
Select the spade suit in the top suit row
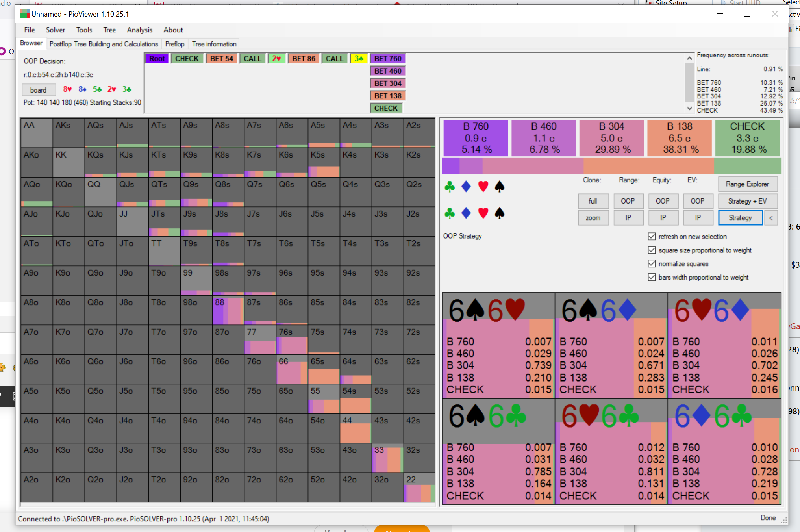click(x=500, y=186)
